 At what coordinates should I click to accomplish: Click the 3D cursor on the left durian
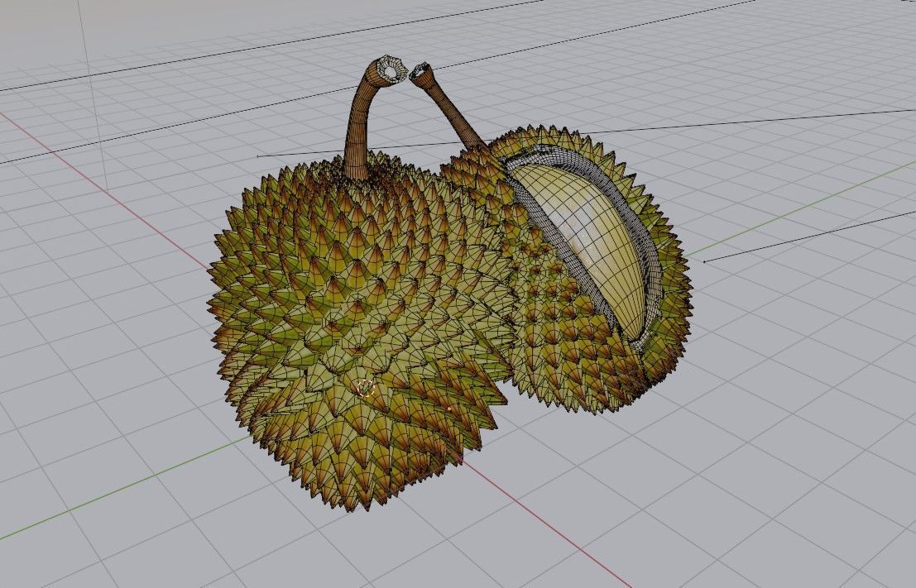click(365, 388)
